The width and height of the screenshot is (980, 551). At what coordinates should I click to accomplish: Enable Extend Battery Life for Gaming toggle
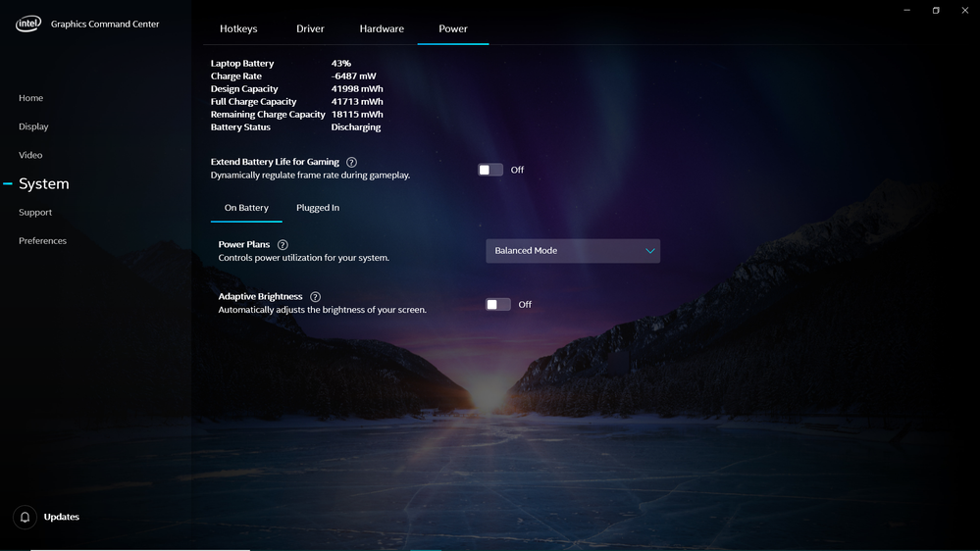(490, 170)
